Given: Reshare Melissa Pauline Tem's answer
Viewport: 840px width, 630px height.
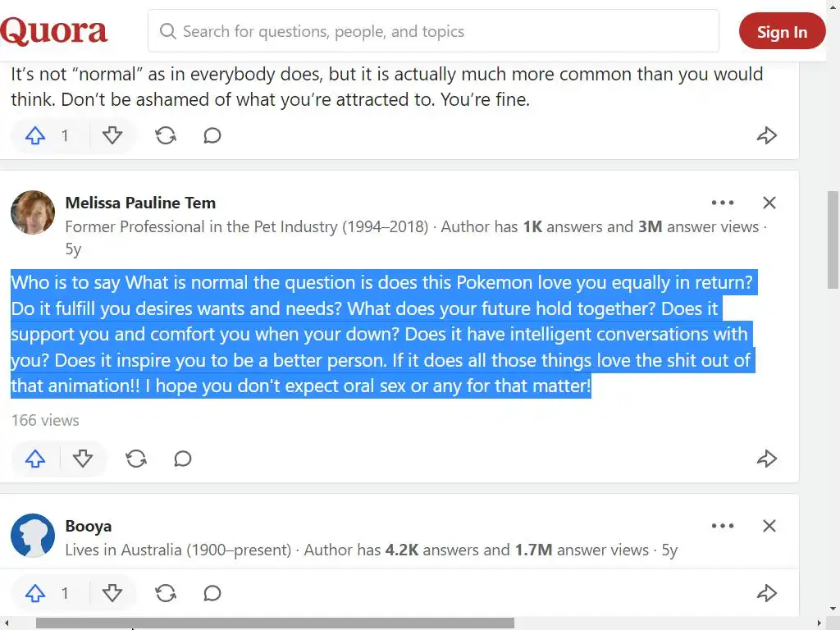Looking at the screenshot, I should 136,459.
